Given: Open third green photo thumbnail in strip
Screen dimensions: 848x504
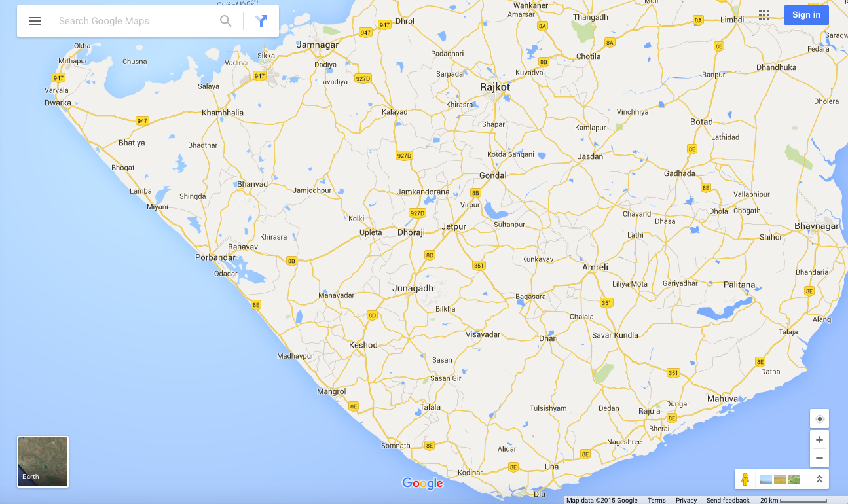Looking at the screenshot, I should [794, 479].
